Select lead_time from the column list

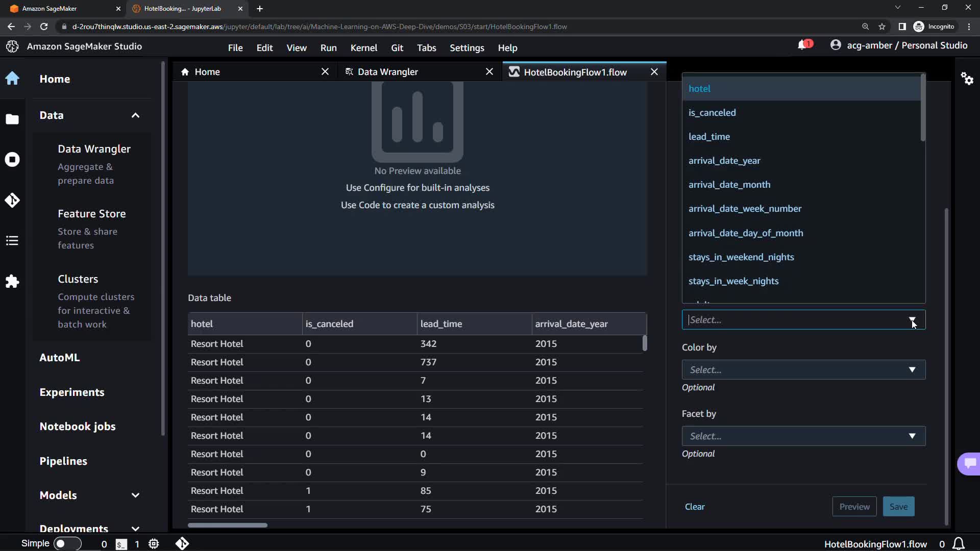[x=709, y=137]
